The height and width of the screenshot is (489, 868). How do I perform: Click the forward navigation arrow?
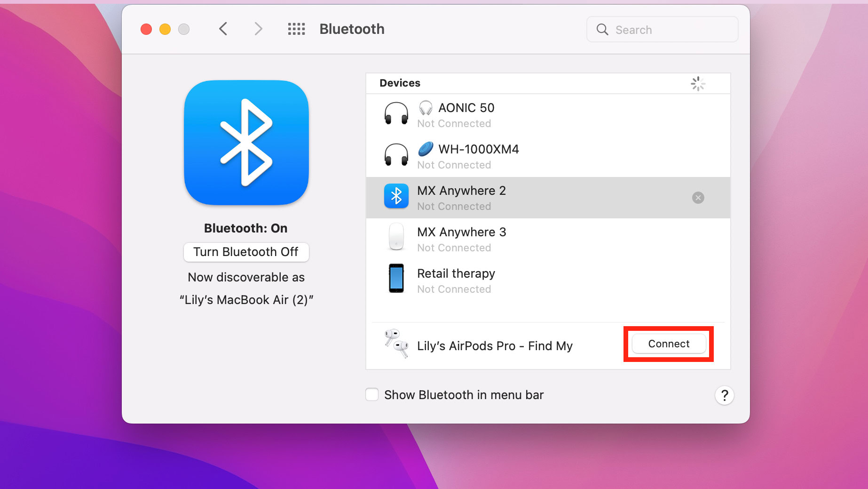point(258,29)
